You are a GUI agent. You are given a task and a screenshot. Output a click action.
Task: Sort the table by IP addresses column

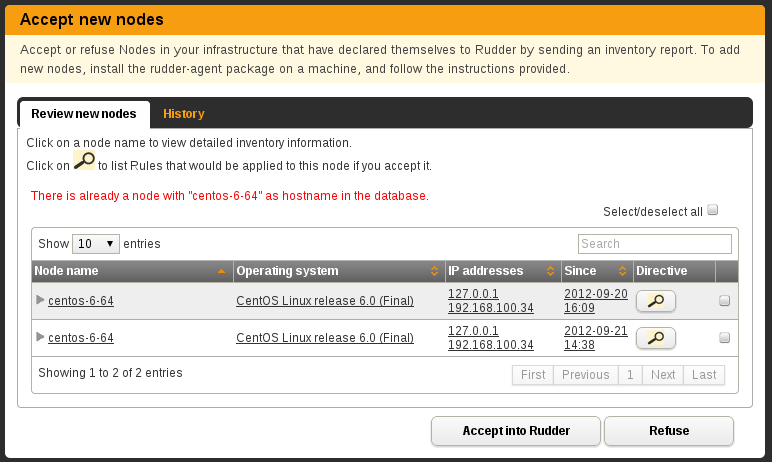(550, 271)
